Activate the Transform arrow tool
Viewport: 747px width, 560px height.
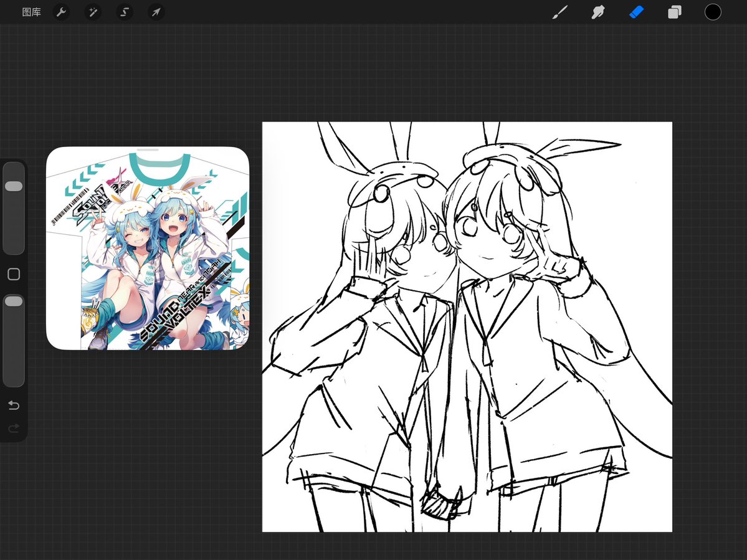(156, 12)
